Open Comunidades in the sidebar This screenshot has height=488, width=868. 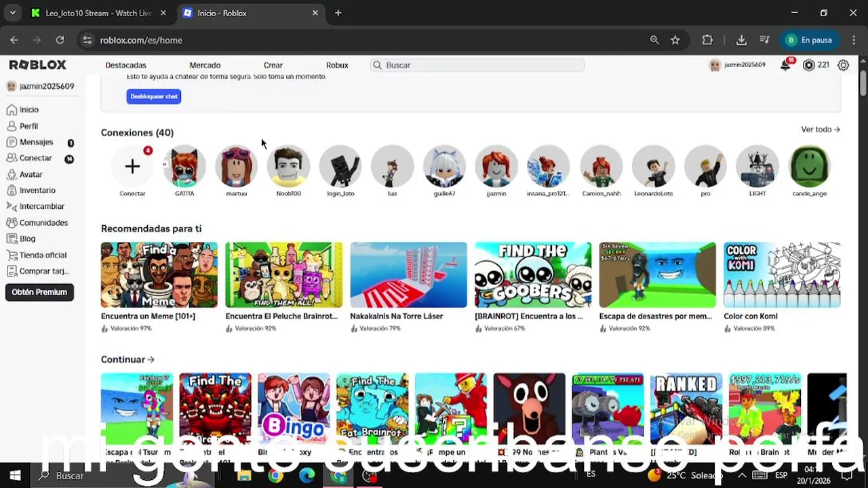(x=37, y=222)
